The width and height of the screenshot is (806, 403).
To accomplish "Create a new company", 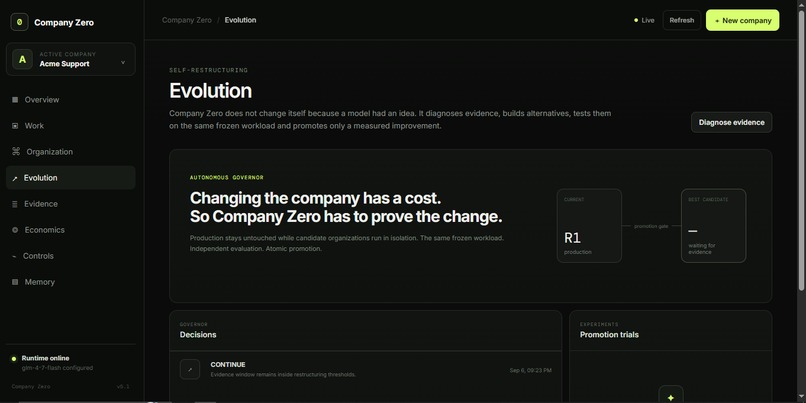I will pyautogui.click(x=742, y=21).
